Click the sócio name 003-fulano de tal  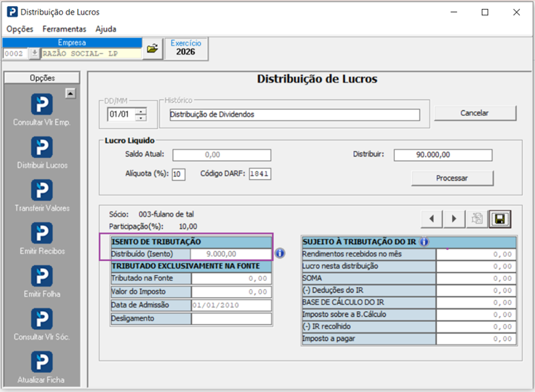tap(166, 214)
